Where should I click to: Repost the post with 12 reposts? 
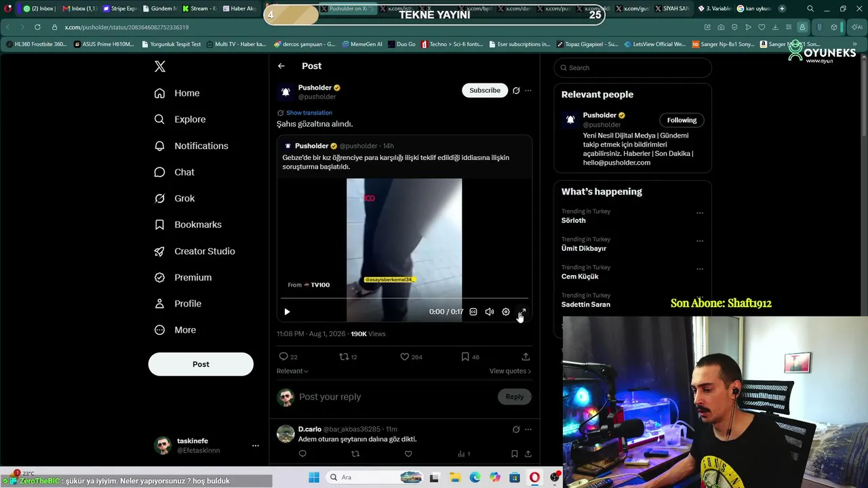click(348, 357)
